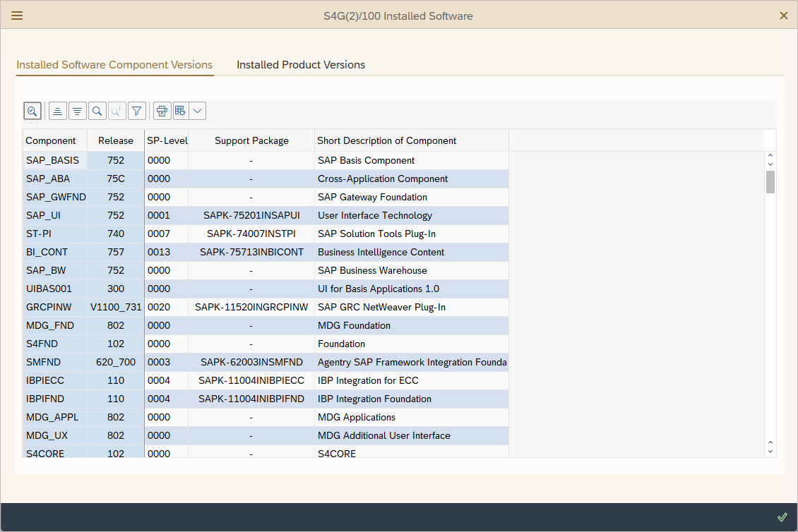Select the Component column header
The image size is (798, 532).
click(x=55, y=141)
